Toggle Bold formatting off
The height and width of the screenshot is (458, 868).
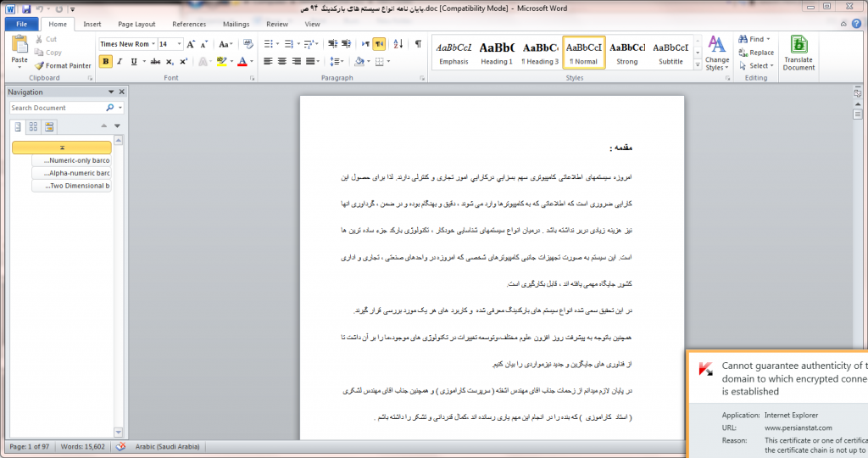coord(106,61)
